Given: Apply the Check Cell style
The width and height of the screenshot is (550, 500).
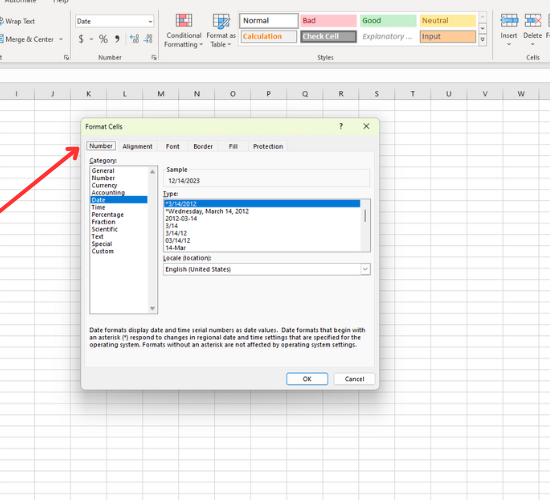Looking at the screenshot, I should tap(328, 36).
